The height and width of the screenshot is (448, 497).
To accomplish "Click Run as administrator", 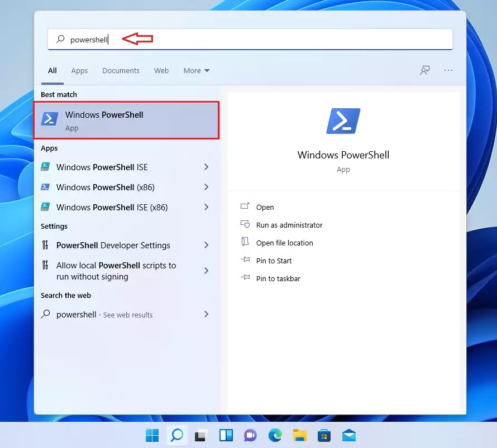I will point(289,225).
